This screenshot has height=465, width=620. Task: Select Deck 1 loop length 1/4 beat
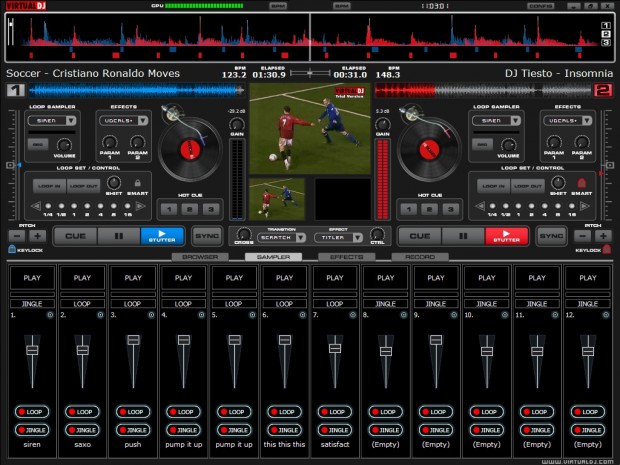pyautogui.click(x=48, y=206)
